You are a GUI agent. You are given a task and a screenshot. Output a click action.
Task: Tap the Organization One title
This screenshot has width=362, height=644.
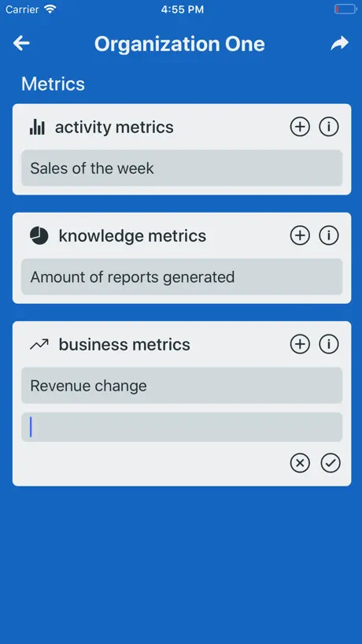(179, 43)
